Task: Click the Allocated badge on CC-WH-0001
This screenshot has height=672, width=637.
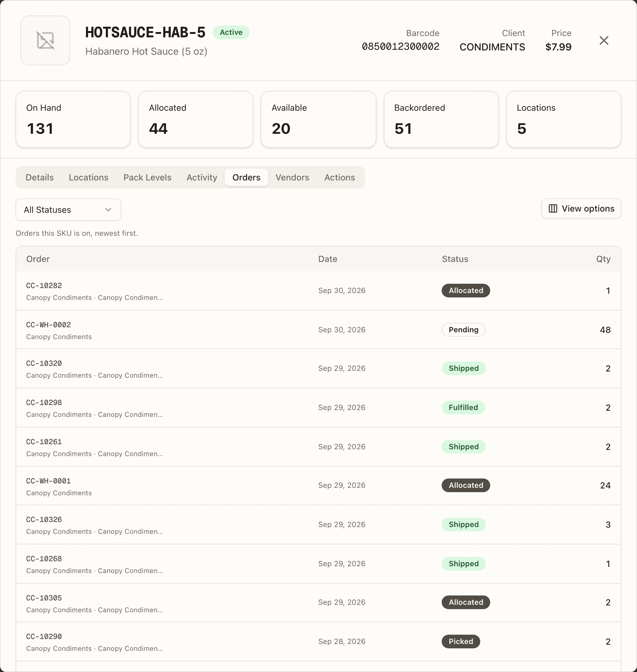Action: point(466,486)
